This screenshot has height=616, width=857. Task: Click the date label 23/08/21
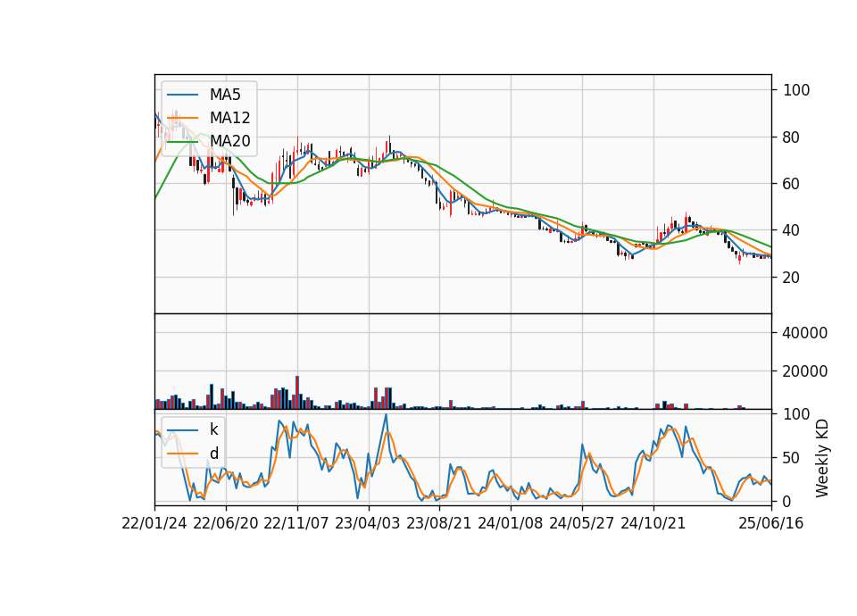pyautogui.click(x=439, y=523)
